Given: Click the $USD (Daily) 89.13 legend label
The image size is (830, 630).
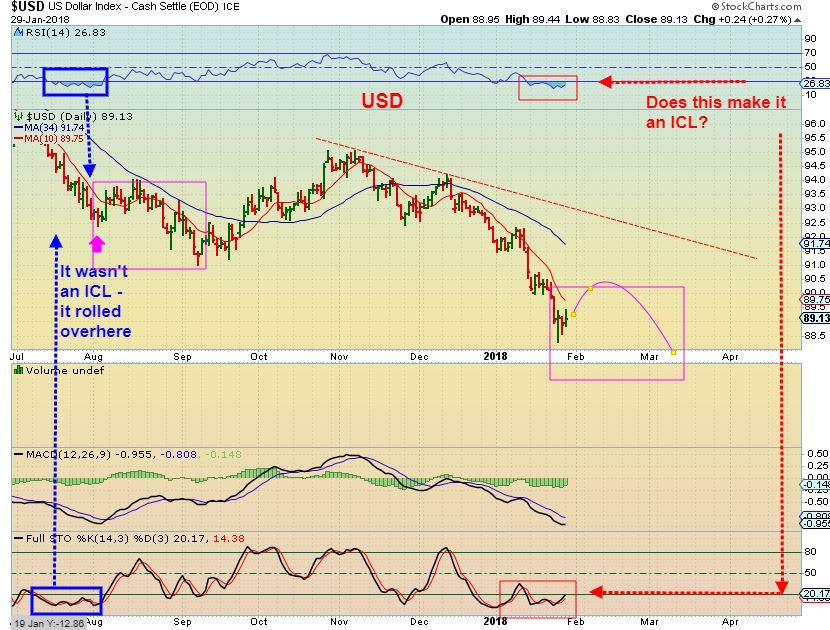Looking at the screenshot, I should (79, 116).
